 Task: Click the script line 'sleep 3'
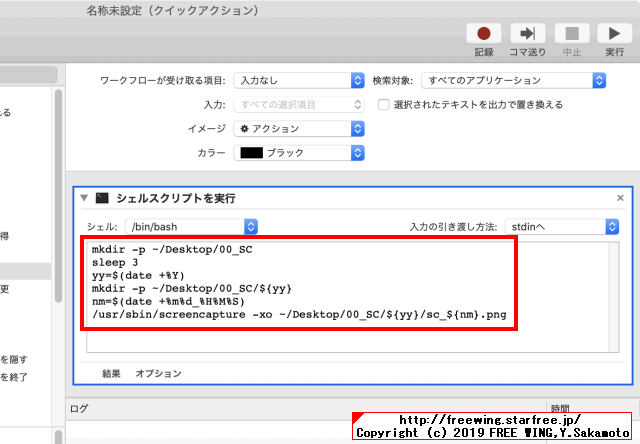tap(115, 262)
